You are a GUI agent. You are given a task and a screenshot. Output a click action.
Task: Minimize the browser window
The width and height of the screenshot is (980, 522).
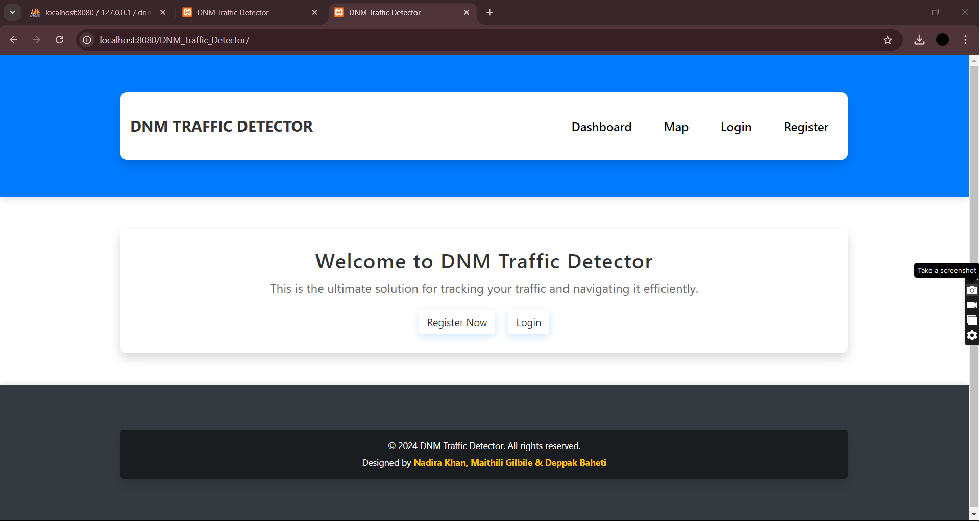pos(906,12)
